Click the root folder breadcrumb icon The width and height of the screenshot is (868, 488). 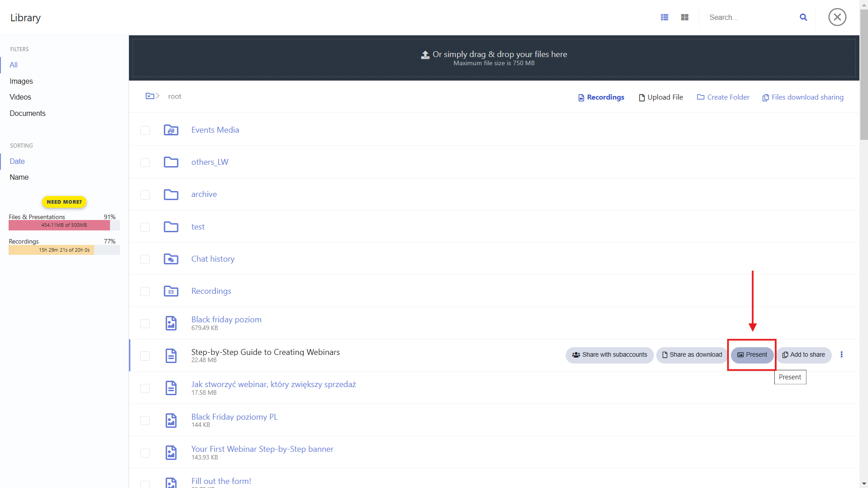point(150,96)
